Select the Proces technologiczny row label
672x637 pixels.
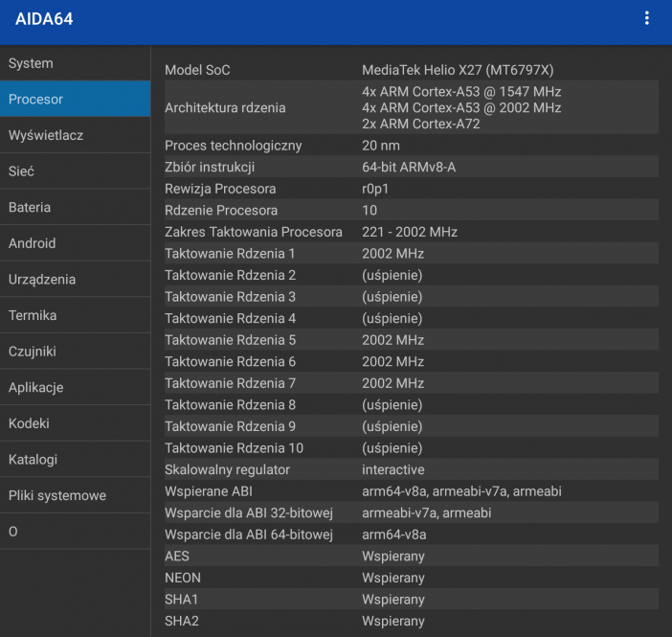click(x=234, y=146)
